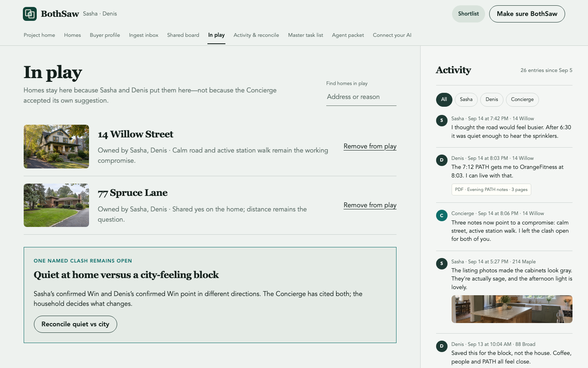Click the Address or reason search field
Viewport: 588px width, 368px height.
click(x=361, y=97)
